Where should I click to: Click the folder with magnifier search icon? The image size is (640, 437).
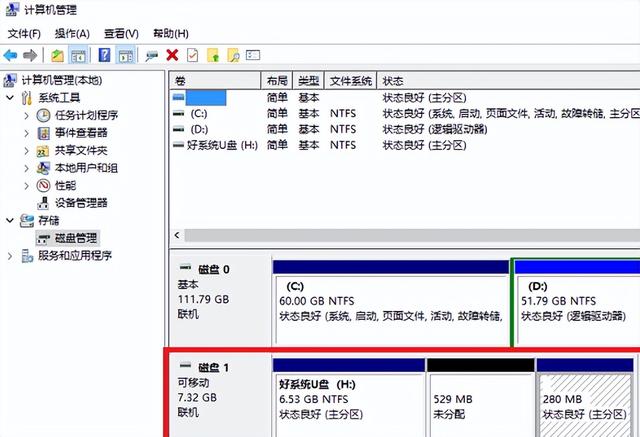click(x=233, y=55)
